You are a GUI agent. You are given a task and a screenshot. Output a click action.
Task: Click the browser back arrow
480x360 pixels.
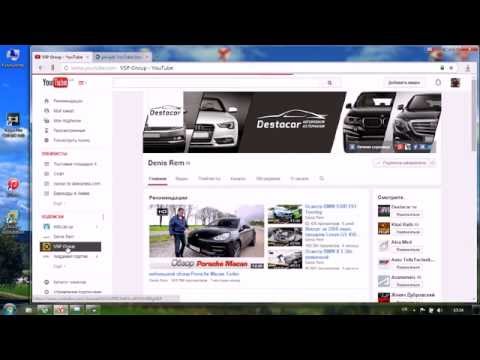[x=40, y=68]
